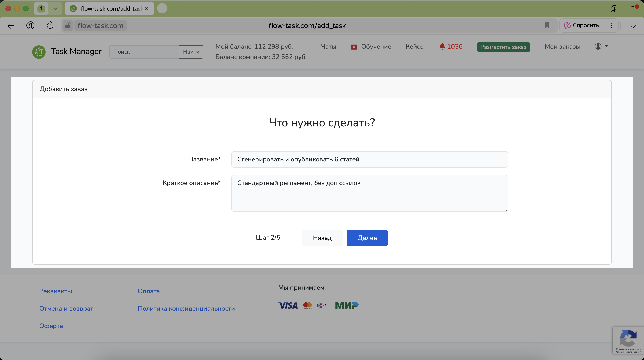Image resolution: width=644 pixels, height=360 pixels.
Task: Click the Yandex home icon
Action: pyautogui.click(x=30, y=25)
